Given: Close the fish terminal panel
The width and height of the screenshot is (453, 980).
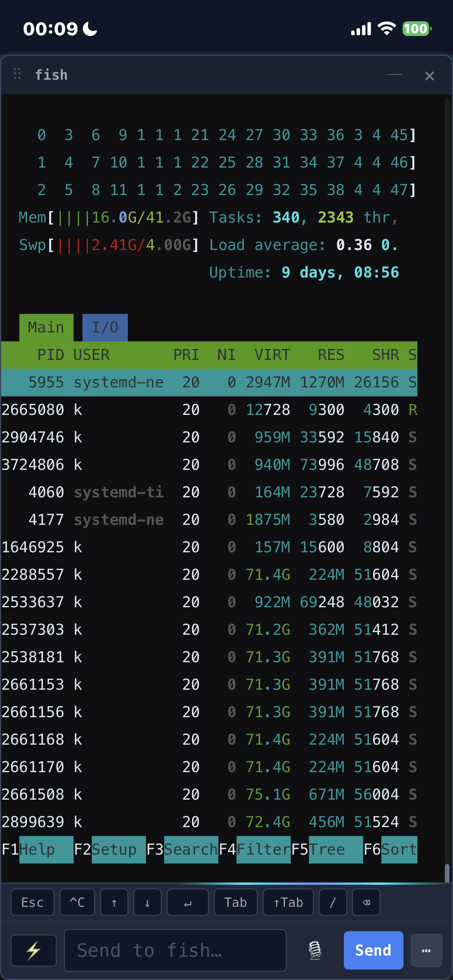Looking at the screenshot, I should tap(429, 76).
